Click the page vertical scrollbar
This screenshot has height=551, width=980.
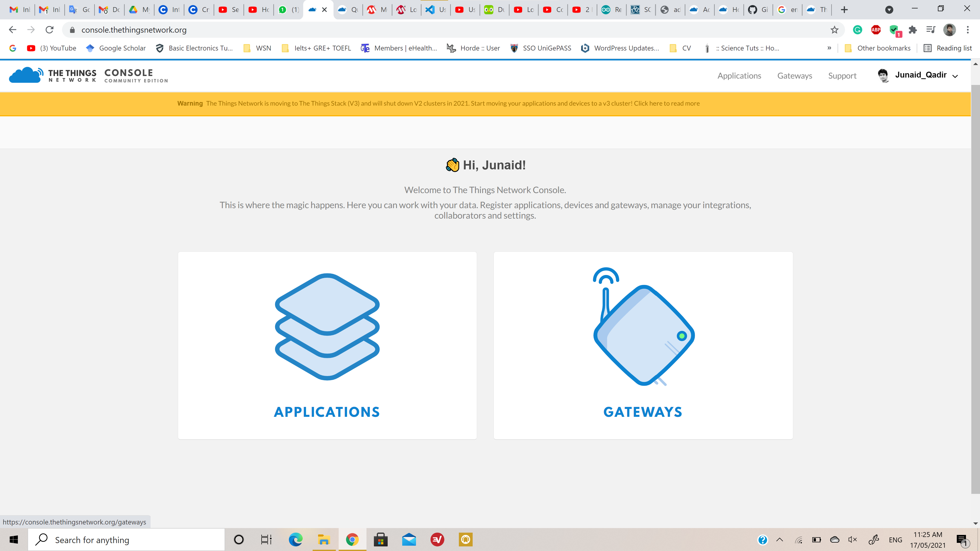pos(975,289)
